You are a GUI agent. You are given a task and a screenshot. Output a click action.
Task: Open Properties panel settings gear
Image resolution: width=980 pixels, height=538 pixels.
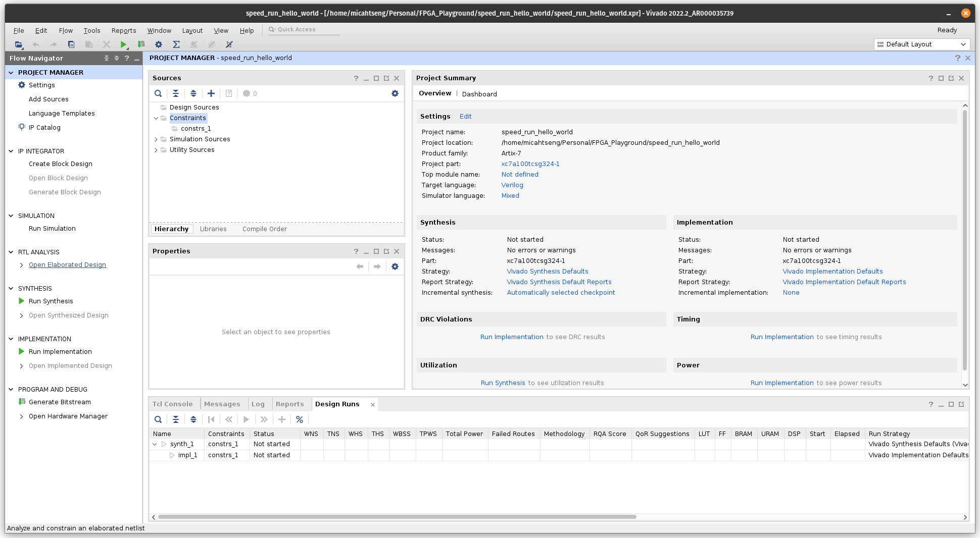click(x=395, y=266)
